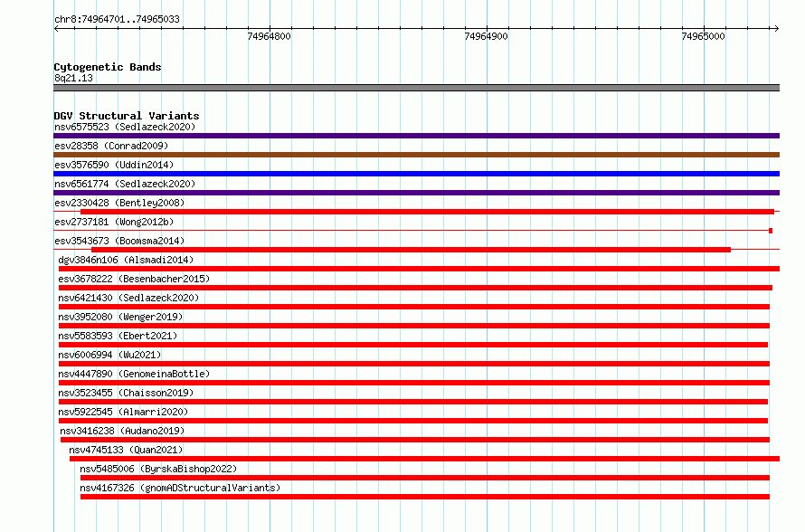Click the red bar of nsv6421430
Screen dimensions: 805x532
tap(413, 307)
